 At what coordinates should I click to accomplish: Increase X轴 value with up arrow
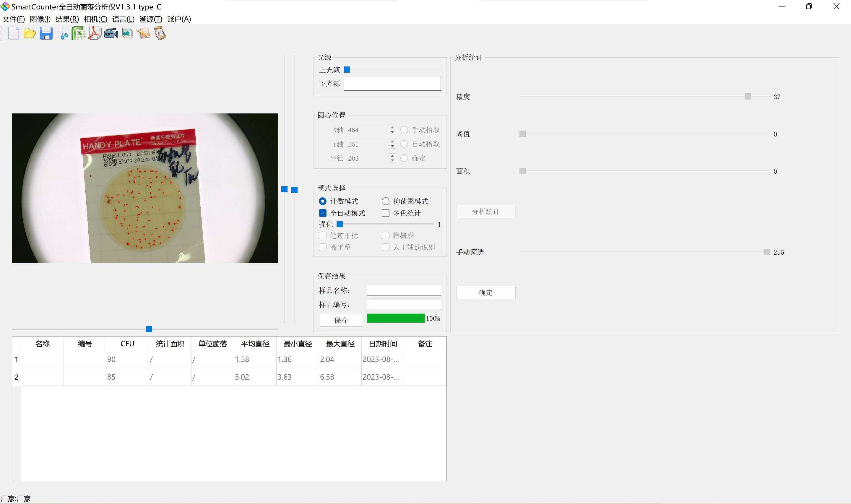click(393, 128)
